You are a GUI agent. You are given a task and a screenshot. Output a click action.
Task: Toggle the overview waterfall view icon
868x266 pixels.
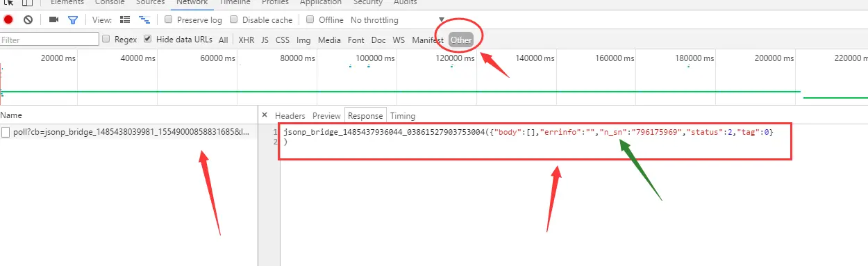point(144,20)
